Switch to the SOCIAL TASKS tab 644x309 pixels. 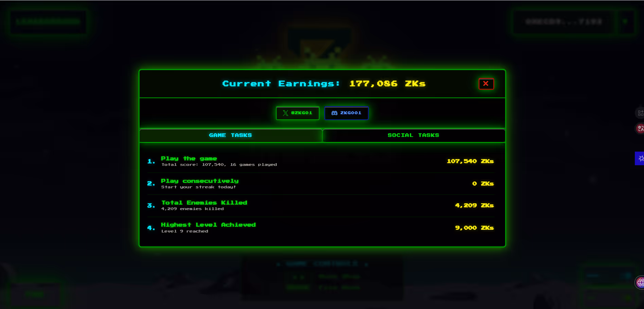click(x=413, y=135)
